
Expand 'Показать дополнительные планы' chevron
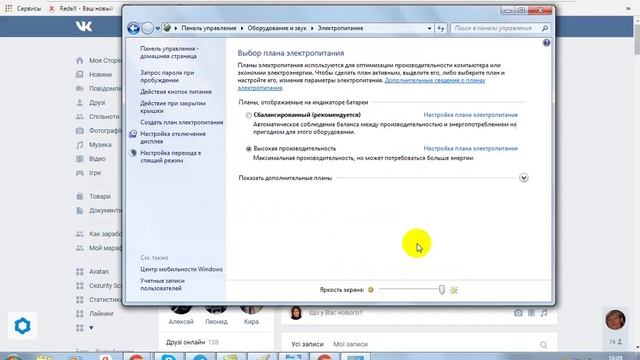pyautogui.click(x=524, y=178)
